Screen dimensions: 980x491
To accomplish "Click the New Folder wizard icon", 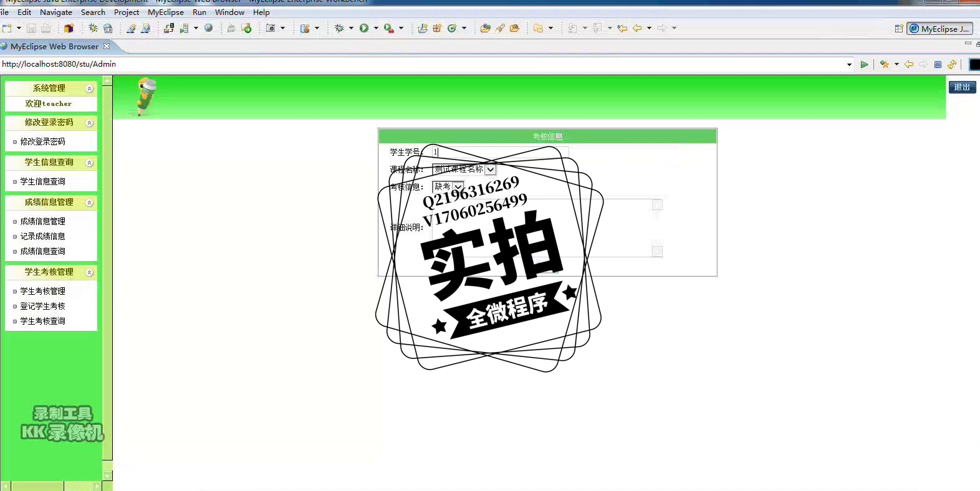I will click(539, 28).
